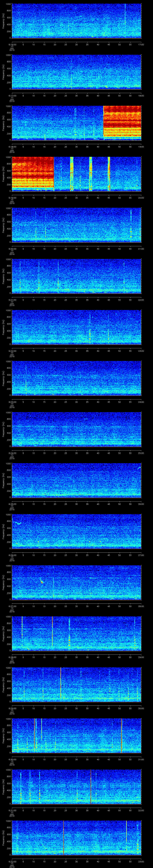The width and height of the screenshot is (153, 868).
Task: Select the "6:32:00" time axis label
Action: click(x=12, y=861)
